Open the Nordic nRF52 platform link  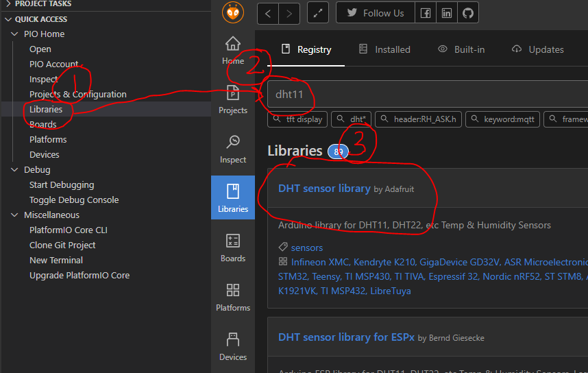[x=511, y=276]
